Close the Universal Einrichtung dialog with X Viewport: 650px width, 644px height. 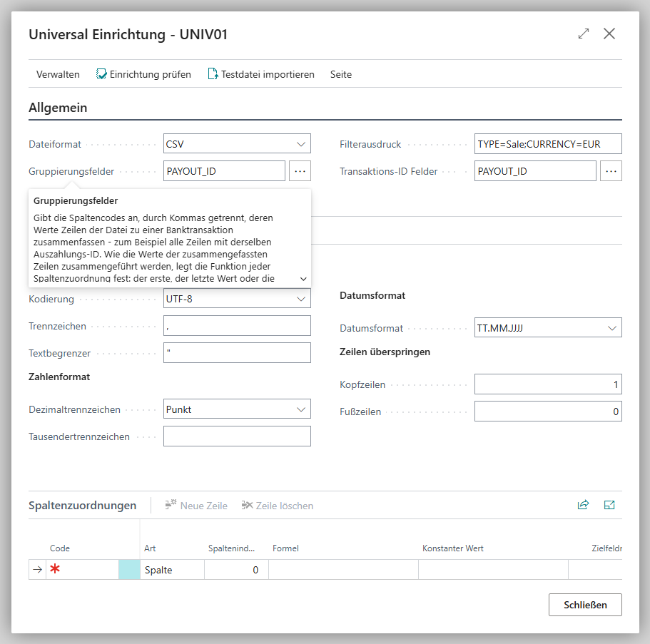[x=609, y=34]
